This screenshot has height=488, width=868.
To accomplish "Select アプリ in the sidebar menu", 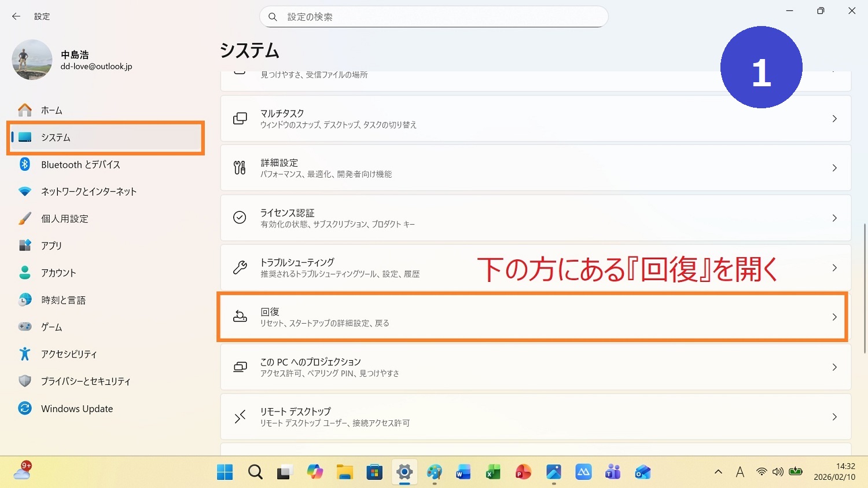I will [x=52, y=246].
